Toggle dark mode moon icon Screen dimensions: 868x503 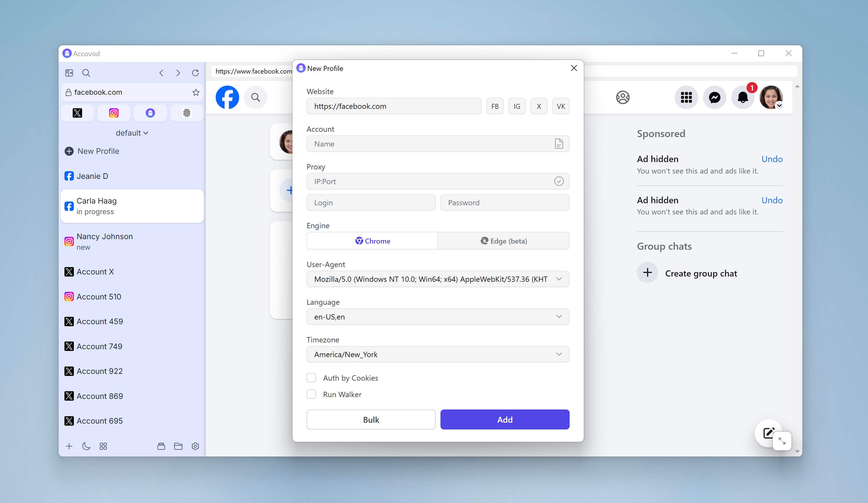tap(86, 446)
